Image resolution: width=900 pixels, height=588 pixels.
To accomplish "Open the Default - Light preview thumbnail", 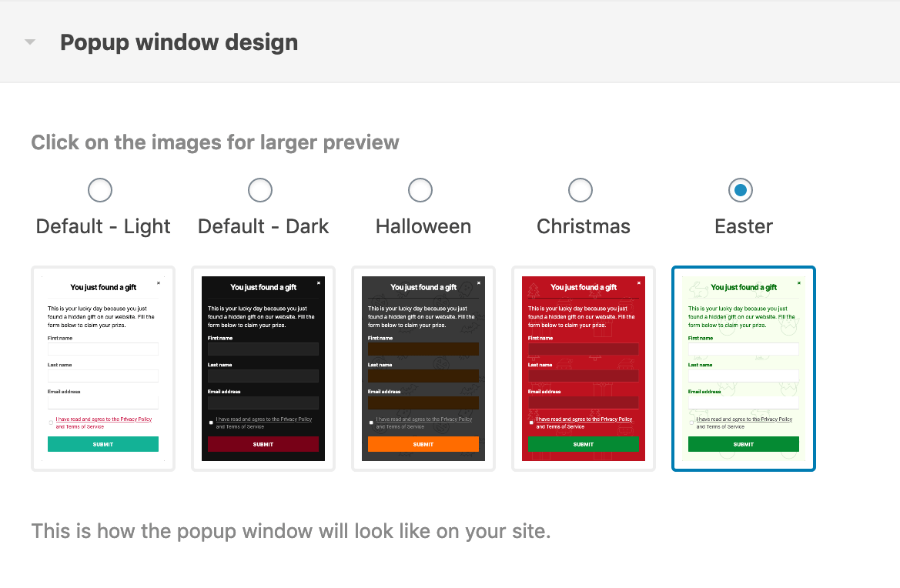I will [x=103, y=369].
